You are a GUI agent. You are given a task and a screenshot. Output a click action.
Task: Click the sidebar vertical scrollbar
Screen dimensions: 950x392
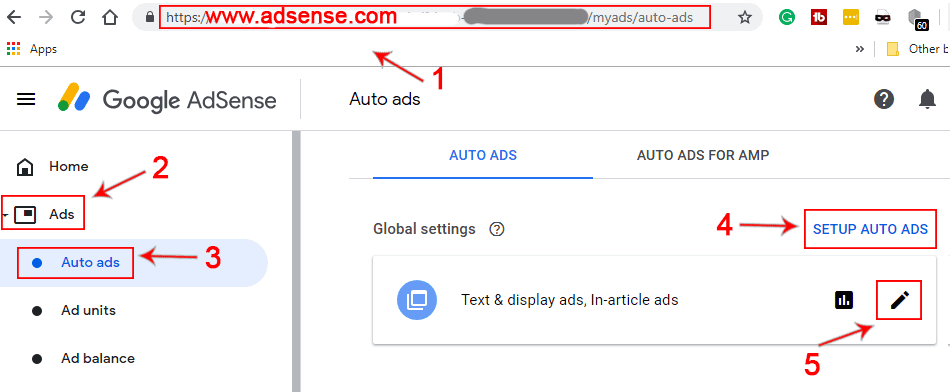[x=296, y=261]
